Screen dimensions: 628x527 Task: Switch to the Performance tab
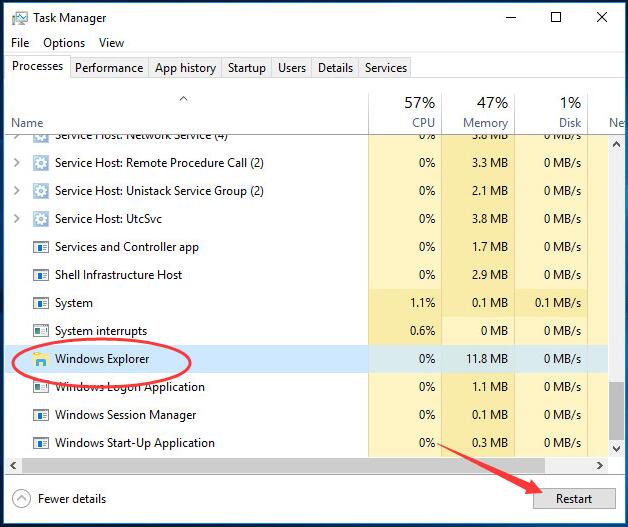[109, 68]
